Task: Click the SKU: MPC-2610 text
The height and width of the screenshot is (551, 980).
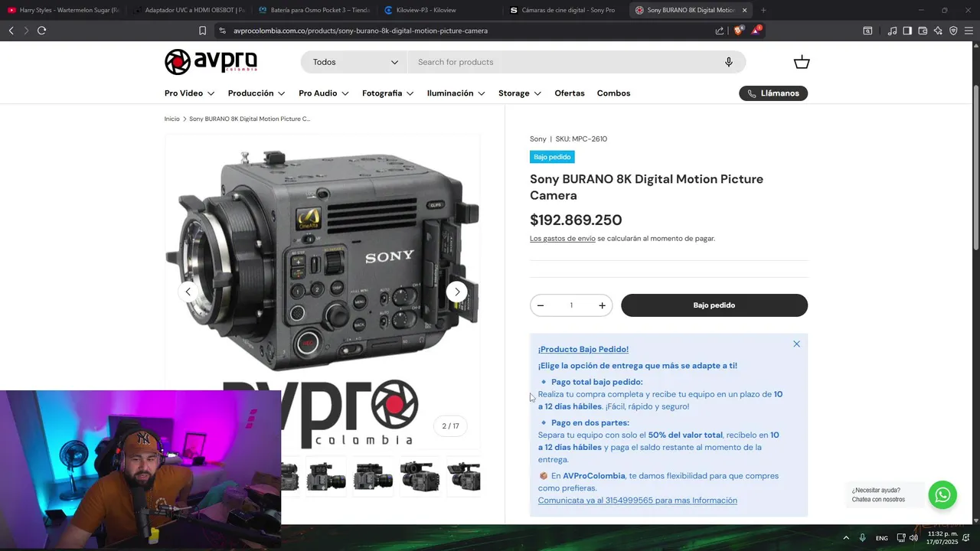Action: [x=581, y=139]
